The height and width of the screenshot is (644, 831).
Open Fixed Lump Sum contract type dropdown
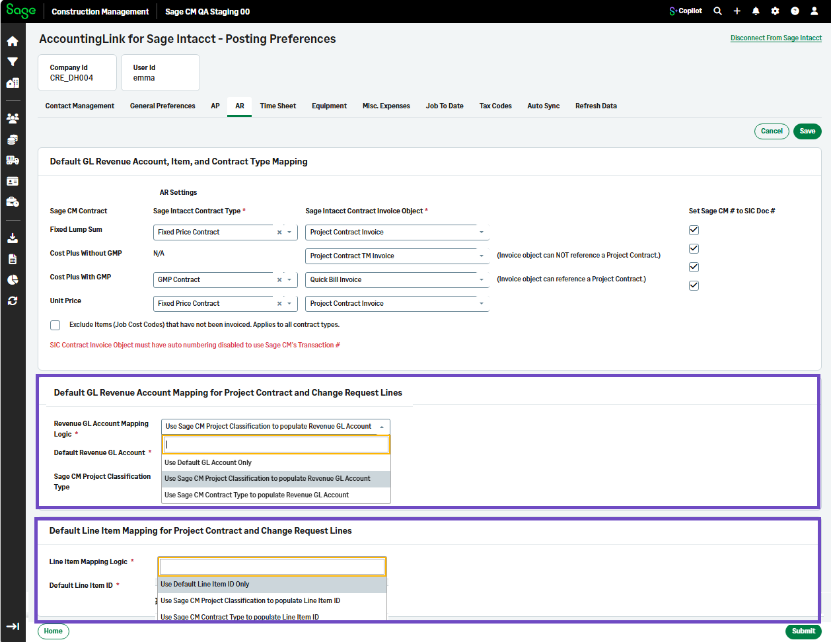tap(289, 233)
